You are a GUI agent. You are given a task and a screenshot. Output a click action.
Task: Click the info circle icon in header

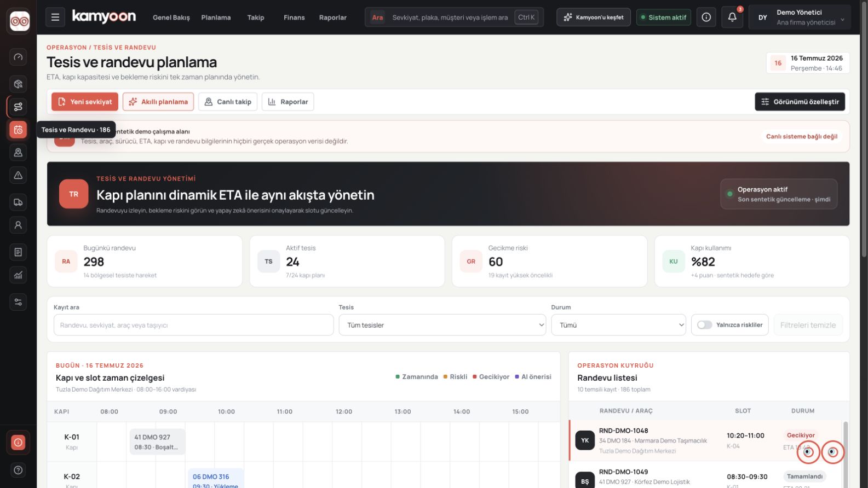(706, 18)
